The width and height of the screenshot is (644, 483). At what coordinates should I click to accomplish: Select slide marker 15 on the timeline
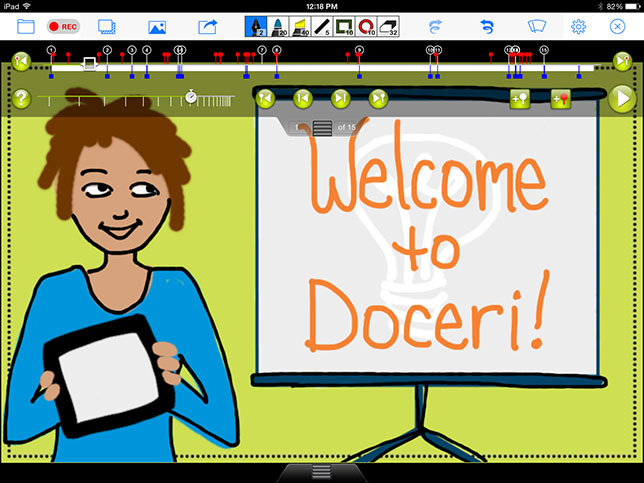(544, 50)
